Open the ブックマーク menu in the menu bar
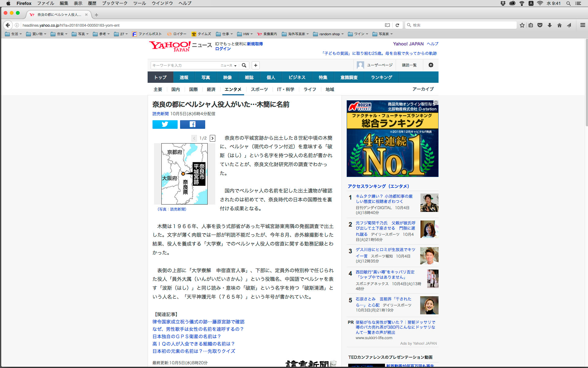This screenshot has height=368, width=588. 115,3
